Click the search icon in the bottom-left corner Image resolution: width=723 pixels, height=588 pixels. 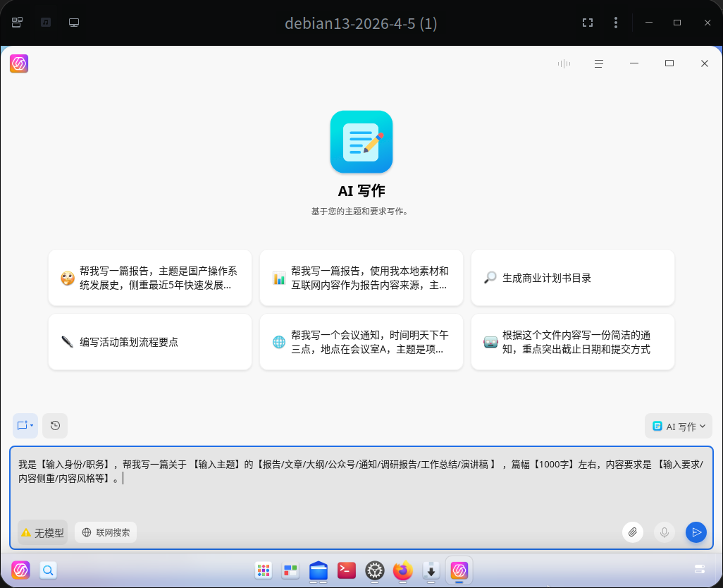point(47,570)
